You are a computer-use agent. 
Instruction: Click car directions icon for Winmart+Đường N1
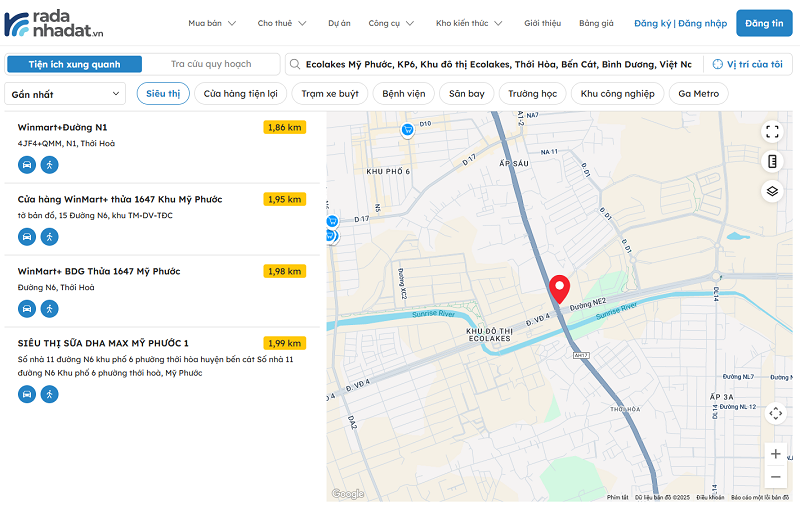[x=27, y=165]
